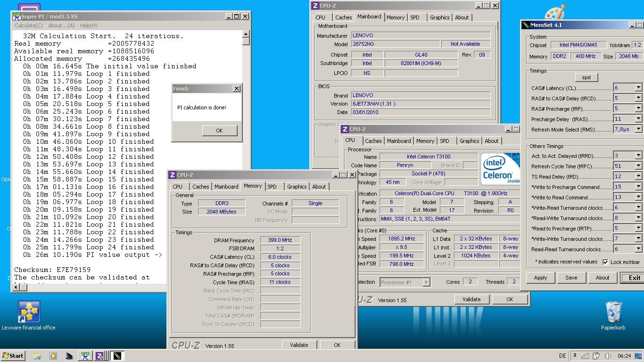Confirm OK in PI calculation Finish dialog
This screenshot has height=362, width=644.
pyautogui.click(x=219, y=131)
